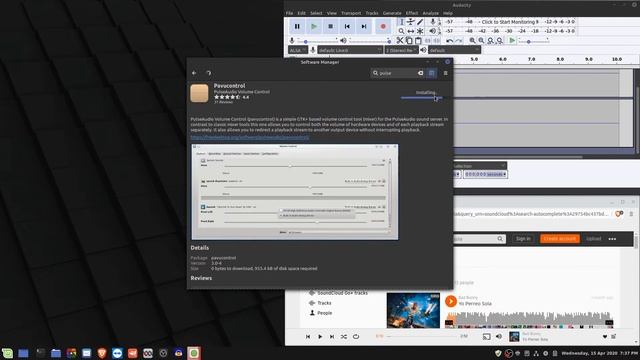Filter SoundCloud results by Tracks

tap(324, 303)
